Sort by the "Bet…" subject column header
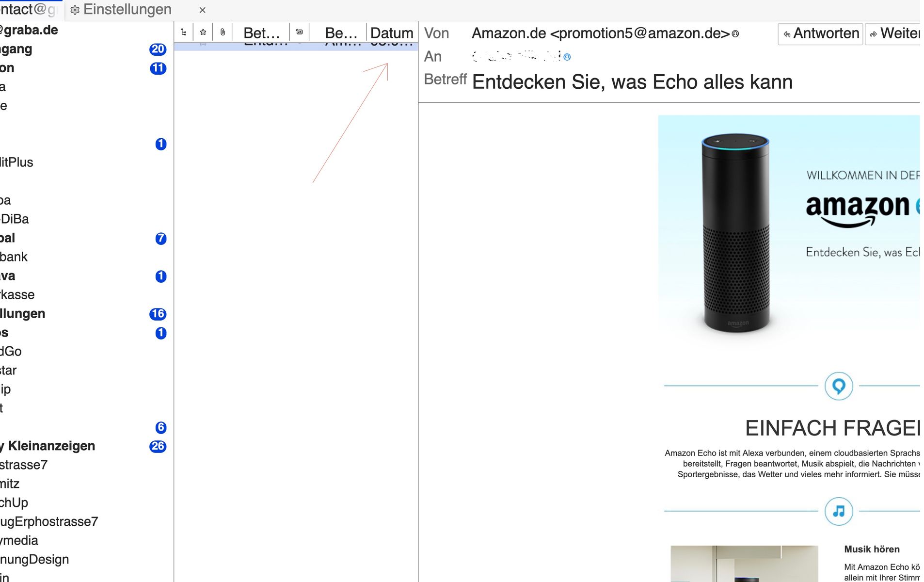Image resolution: width=924 pixels, height=582 pixels. tap(261, 33)
